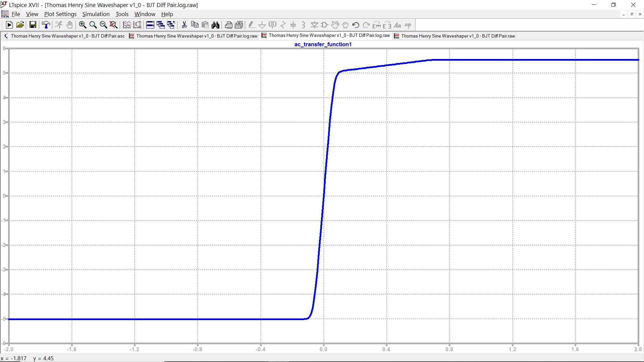644x362 pixels.
Task: Click the Save floppy disk icon
Action: click(x=33, y=25)
